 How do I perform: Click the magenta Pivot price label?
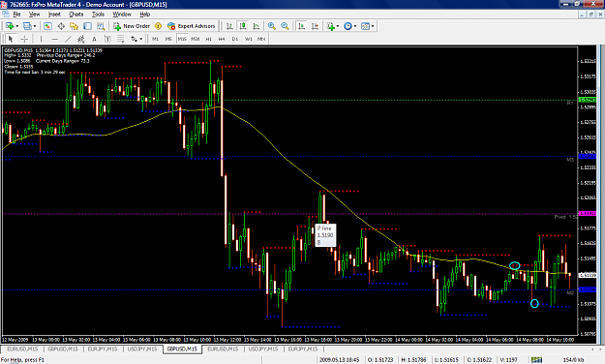(588, 213)
